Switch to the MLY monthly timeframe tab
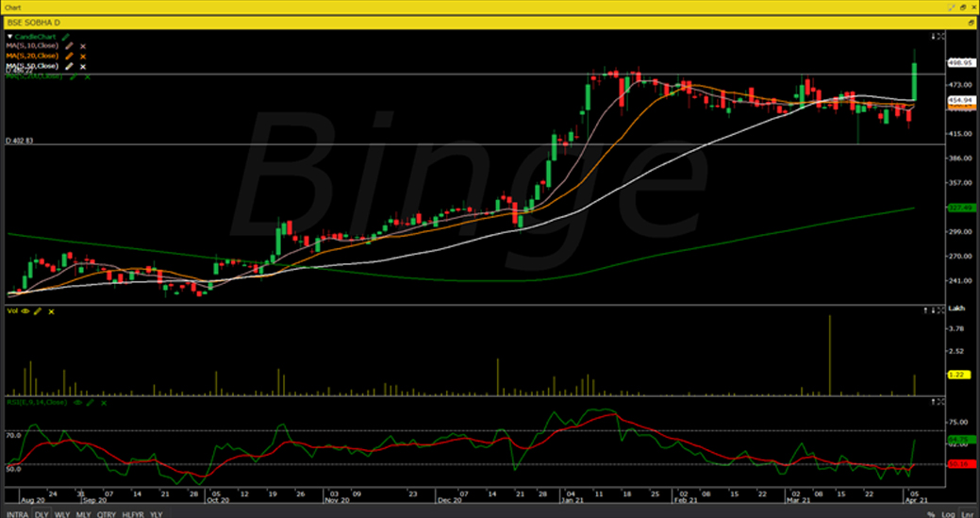Image resolution: width=980 pixels, height=518 pixels. (84, 513)
